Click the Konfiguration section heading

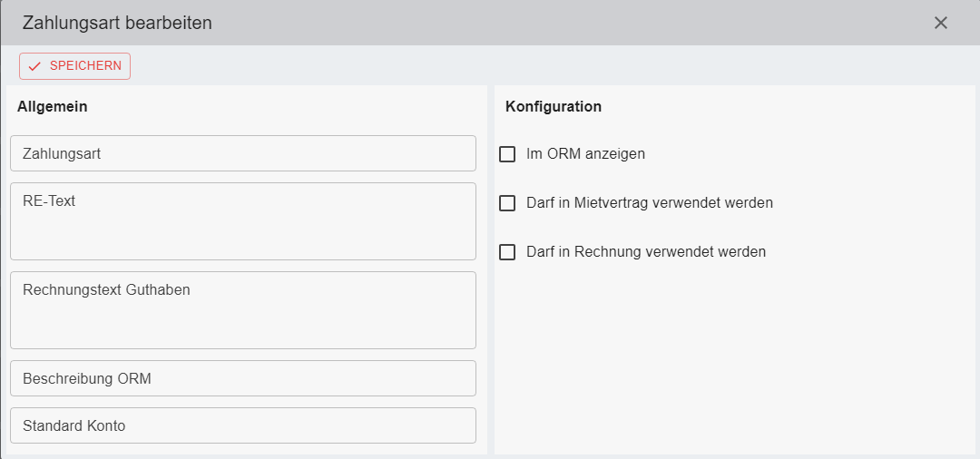(553, 106)
